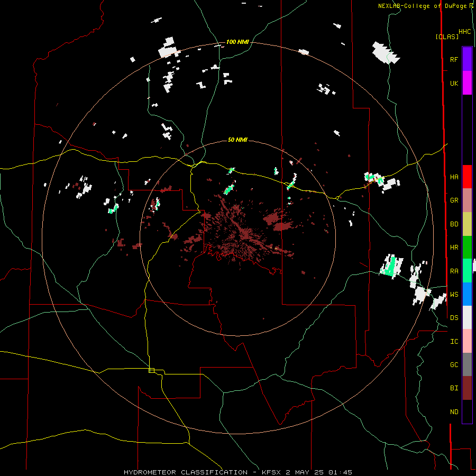Select the GR dusty pink legend swatch
Image resolution: width=476 pixels, height=476 pixels.
pyautogui.click(x=467, y=200)
